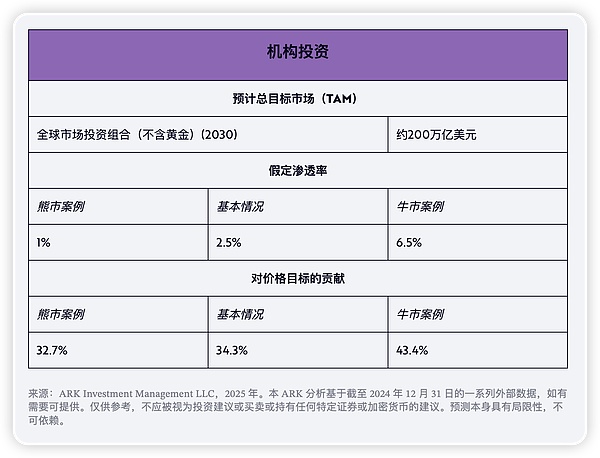This screenshot has width=600, height=458.
Task: Select 牛市案例 label under 假定渗透率
Action: point(420,206)
